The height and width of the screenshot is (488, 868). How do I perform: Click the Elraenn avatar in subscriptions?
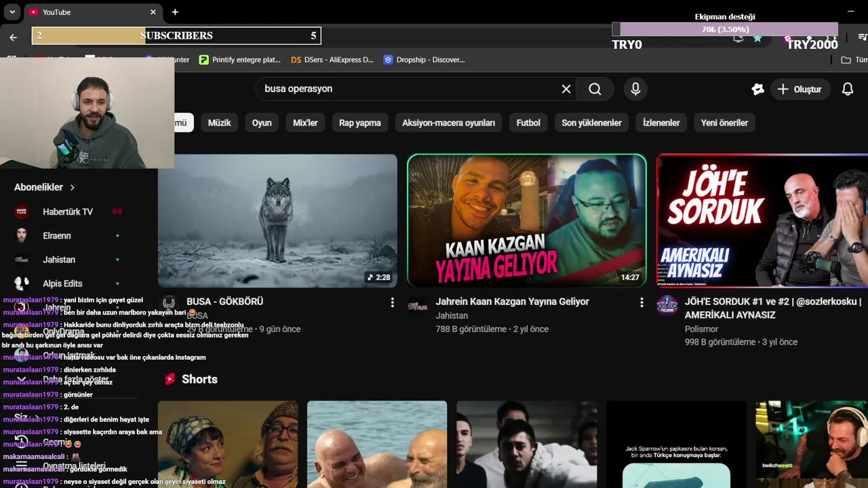point(22,235)
